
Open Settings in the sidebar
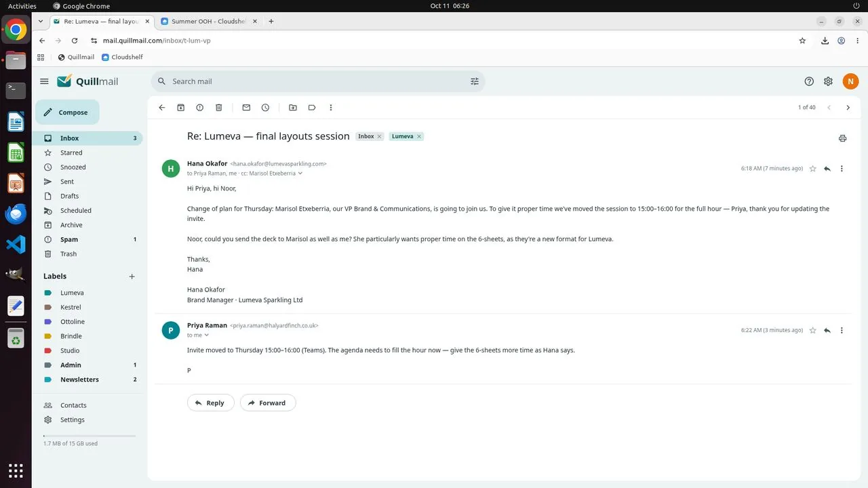pos(88,420)
